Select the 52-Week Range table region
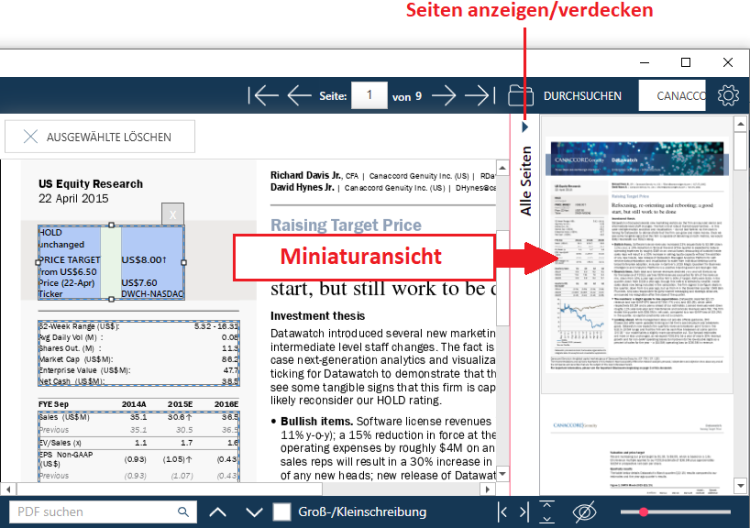 tap(139, 353)
